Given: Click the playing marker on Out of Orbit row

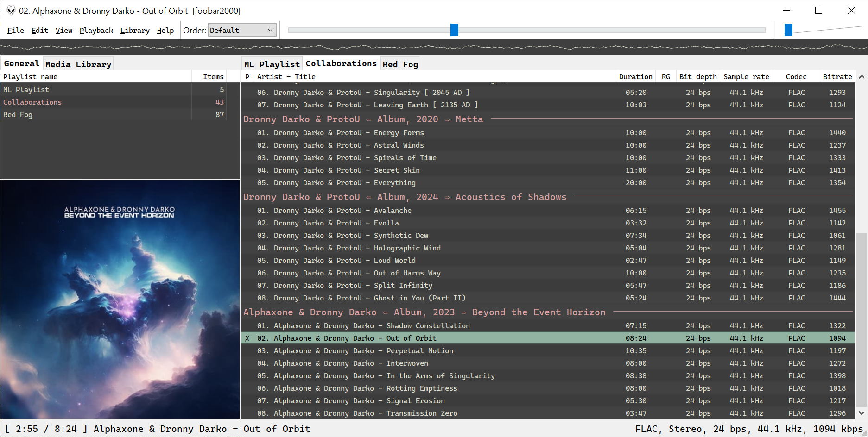Looking at the screenshot, I should 247,338.
